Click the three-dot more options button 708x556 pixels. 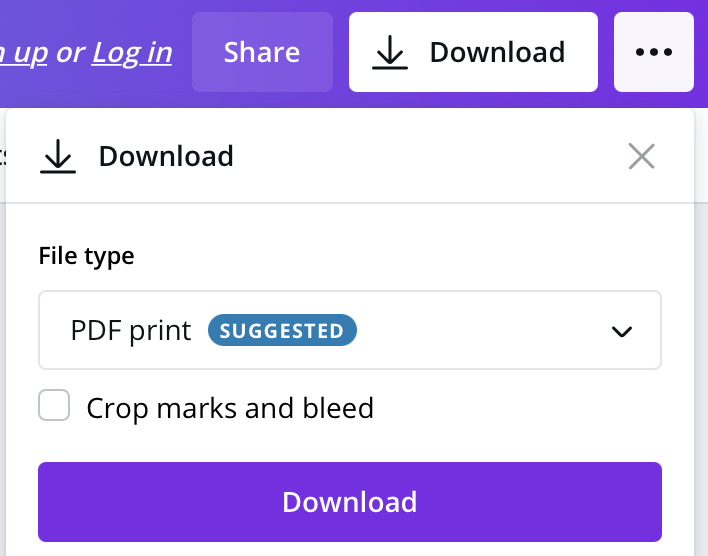[x=654, y=52]
